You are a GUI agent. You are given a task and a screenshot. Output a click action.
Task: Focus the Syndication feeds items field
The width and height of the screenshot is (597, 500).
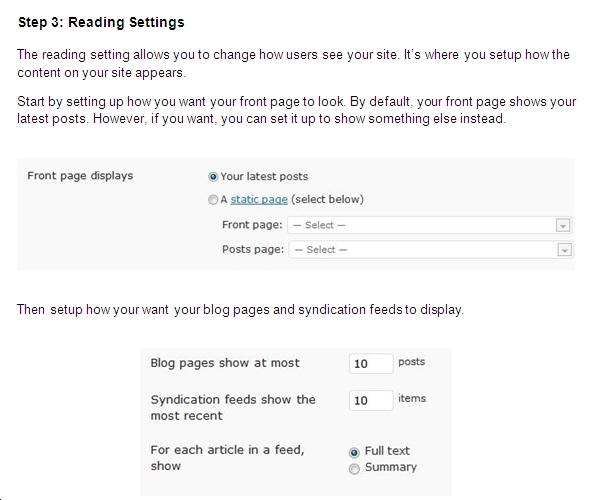(371, 400)
